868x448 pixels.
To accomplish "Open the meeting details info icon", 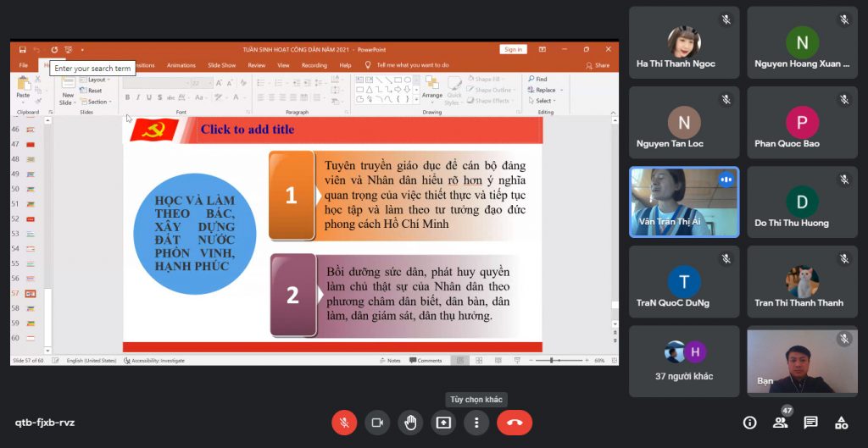I will tap(749, 423).
